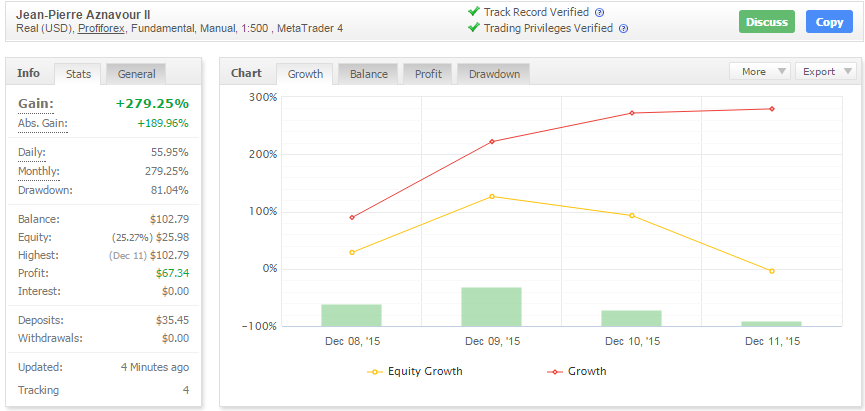Select the Growth chart tab
Viewport: 865px width, 411px height.
[x=305, y=74]
